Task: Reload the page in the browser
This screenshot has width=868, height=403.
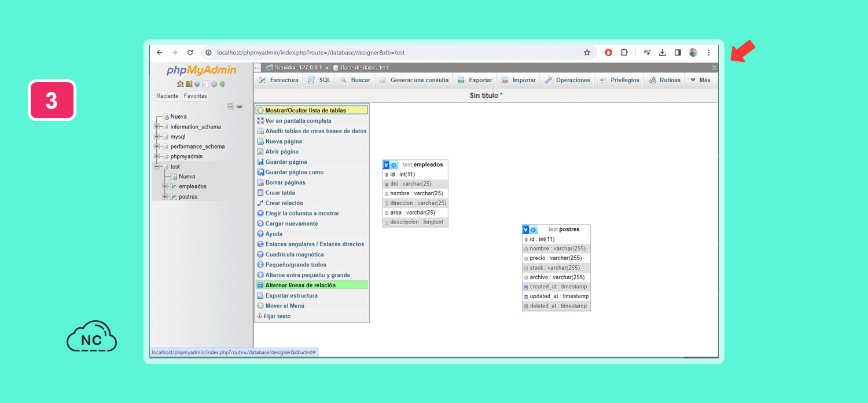Action: coord(190,52)
